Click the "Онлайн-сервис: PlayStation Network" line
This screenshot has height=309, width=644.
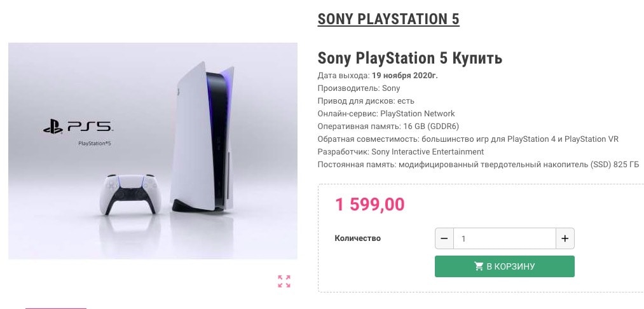click(386, 114)
